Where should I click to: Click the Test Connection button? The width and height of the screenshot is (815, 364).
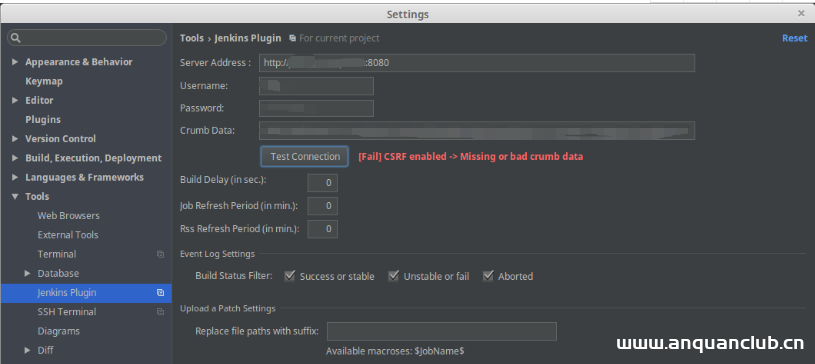305,157
